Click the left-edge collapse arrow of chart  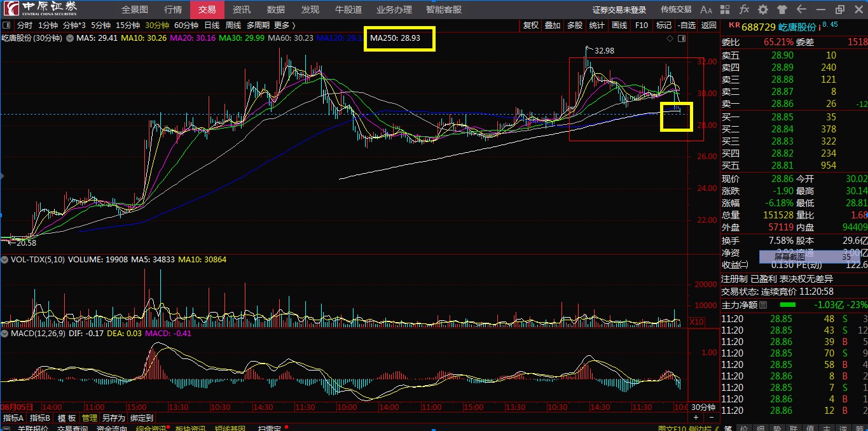point(3,176)
